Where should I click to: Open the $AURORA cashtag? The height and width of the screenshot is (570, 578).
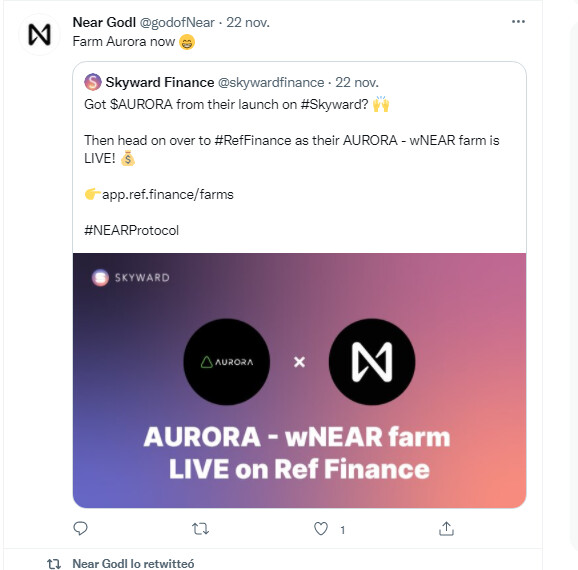[x=141, y=104]
